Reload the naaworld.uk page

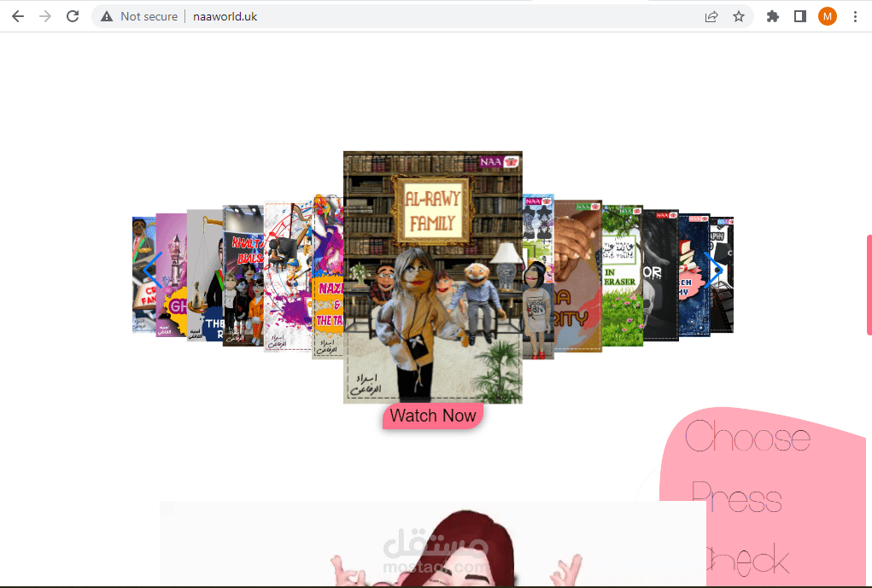(73, 17)
